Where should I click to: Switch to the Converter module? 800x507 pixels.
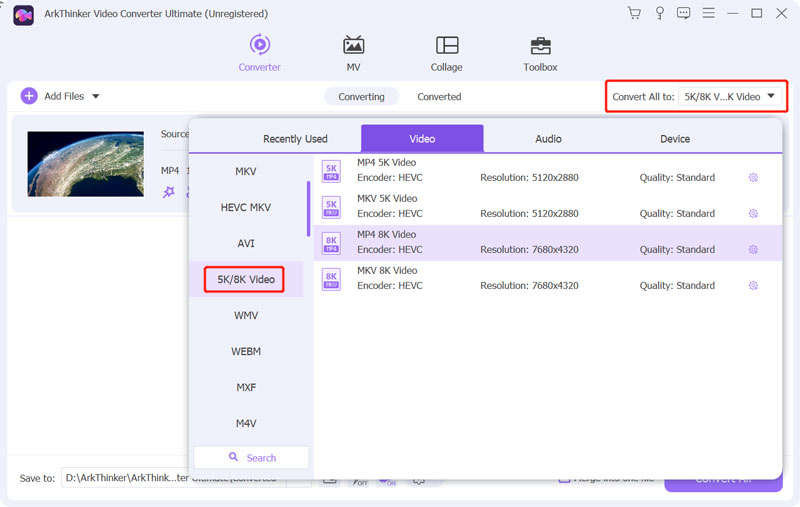(x=259, y=53)
